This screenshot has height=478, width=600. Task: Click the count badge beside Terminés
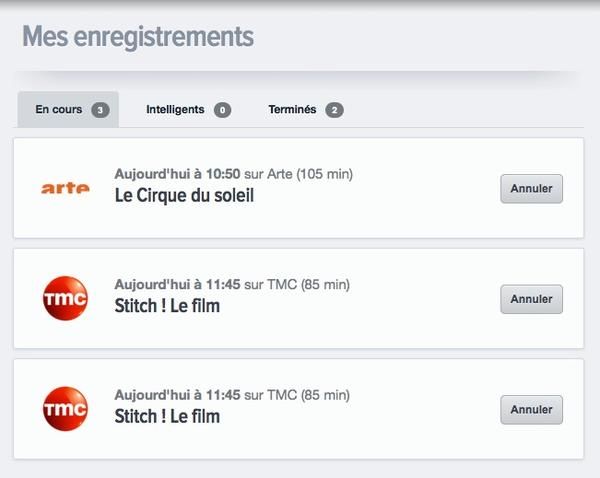coord(334,110)
